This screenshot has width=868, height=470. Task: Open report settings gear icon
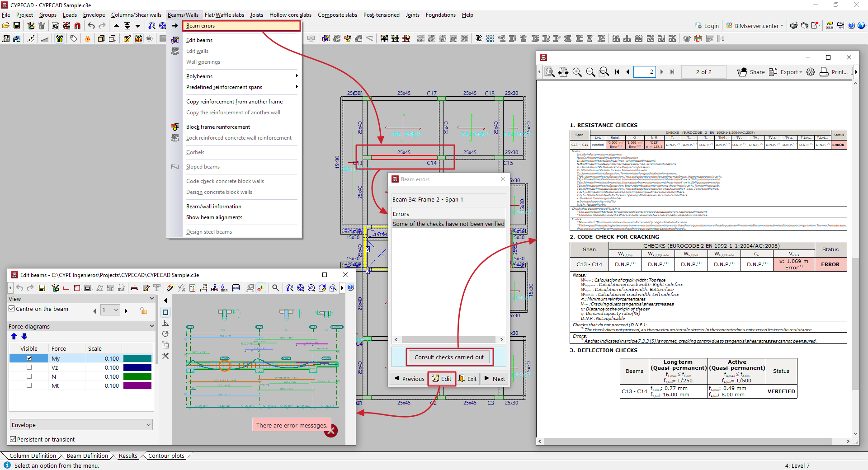tap(811, 72)
